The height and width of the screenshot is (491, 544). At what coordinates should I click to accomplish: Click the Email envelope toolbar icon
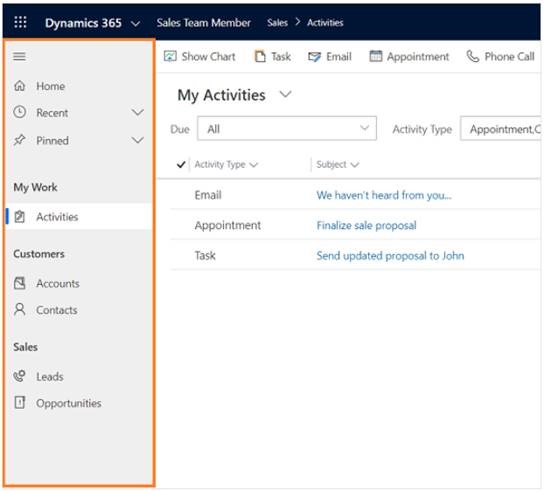point(314,57)
